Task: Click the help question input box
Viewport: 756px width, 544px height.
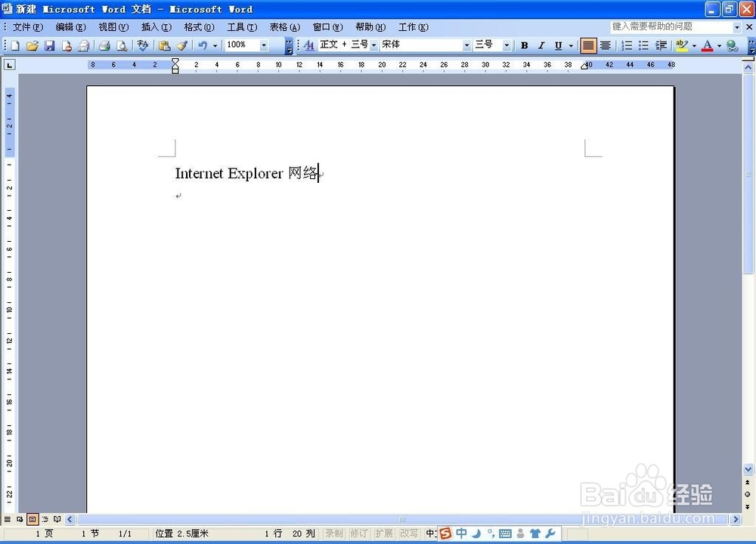Action: (671, 26)
